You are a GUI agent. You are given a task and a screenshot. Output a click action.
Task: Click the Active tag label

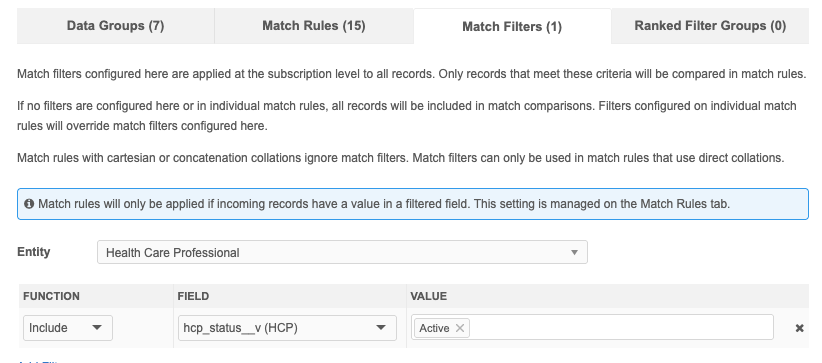pos(434,328)
